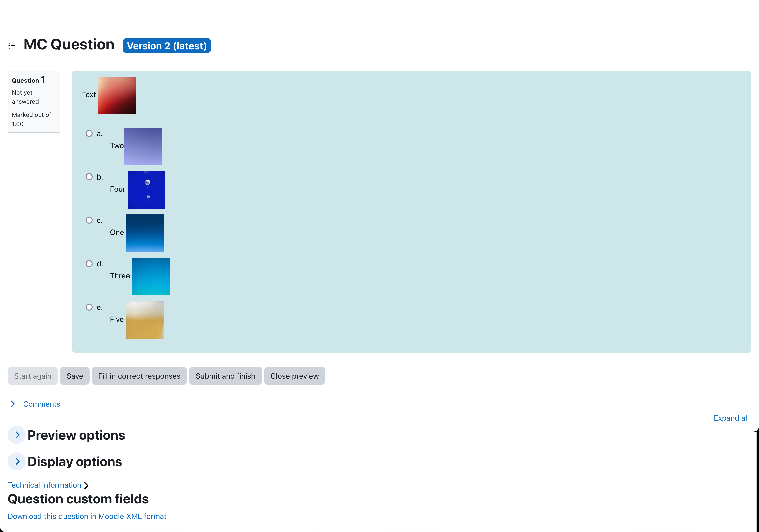Screen dimensions: 759x532
Task: Click Submit and finish
Action: [225, 376]
